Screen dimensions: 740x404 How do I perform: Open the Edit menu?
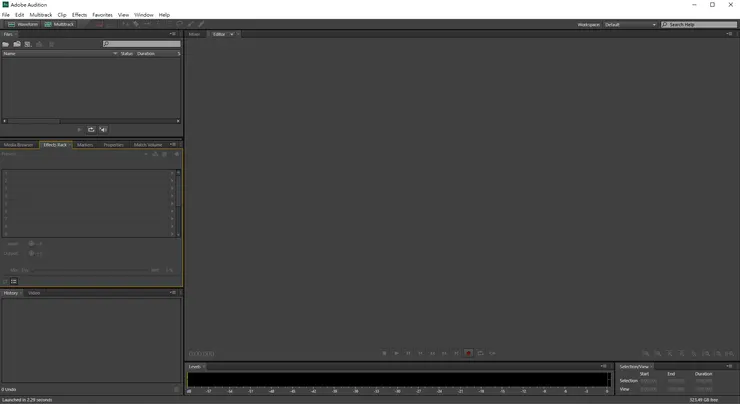[x=19, y=15]
